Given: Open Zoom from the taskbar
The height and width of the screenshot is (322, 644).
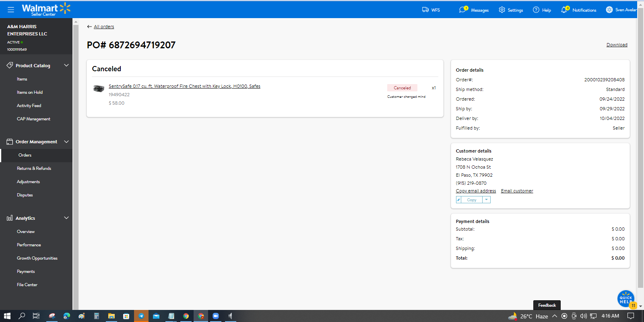Looking at the screenshot, I should (x=216, y=316).
